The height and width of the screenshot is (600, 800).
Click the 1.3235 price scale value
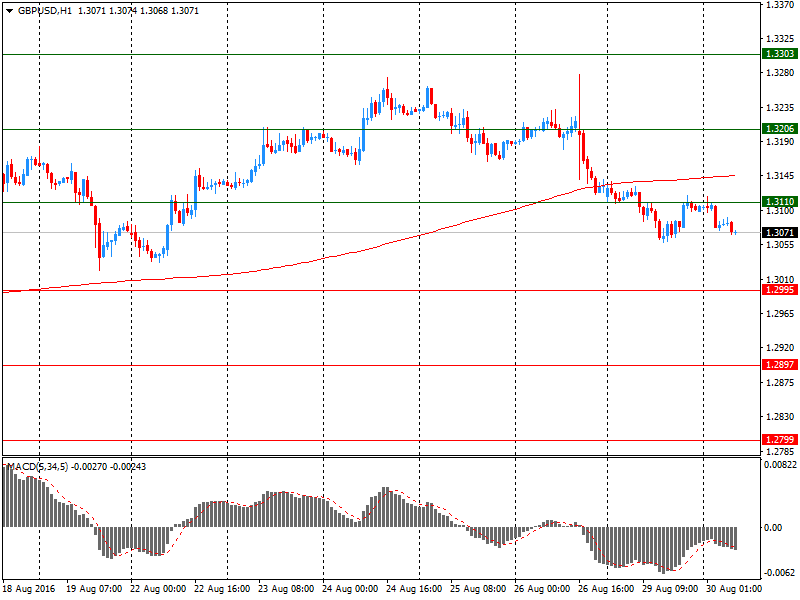(x=780, y=108)
